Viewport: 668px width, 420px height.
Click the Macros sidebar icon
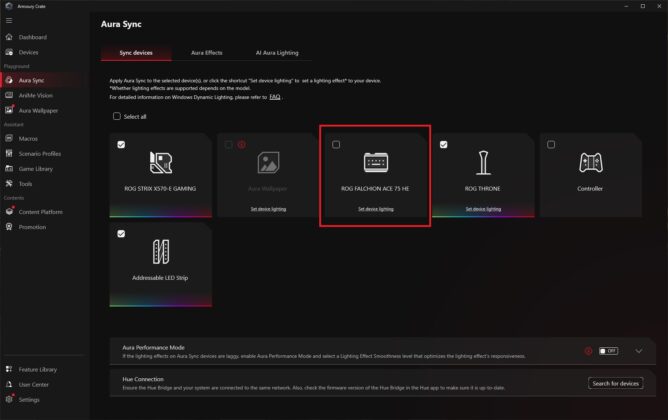(x=9, y=138)
